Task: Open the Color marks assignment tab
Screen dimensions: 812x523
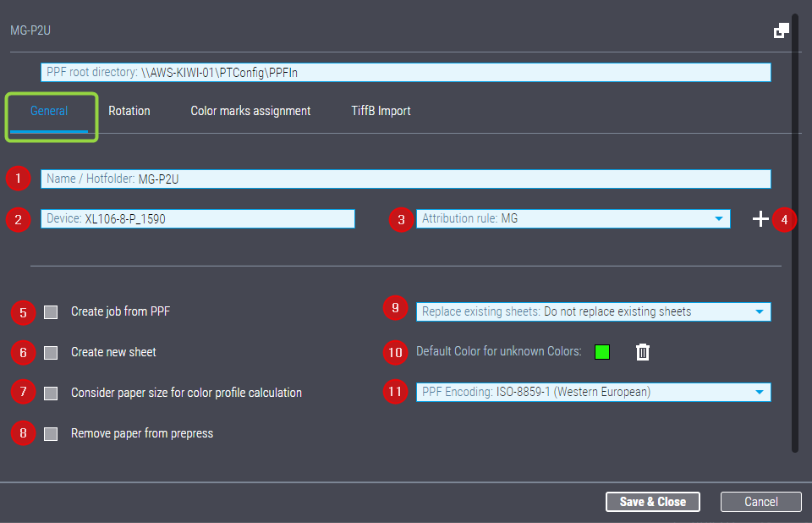Action: [250, 111]
